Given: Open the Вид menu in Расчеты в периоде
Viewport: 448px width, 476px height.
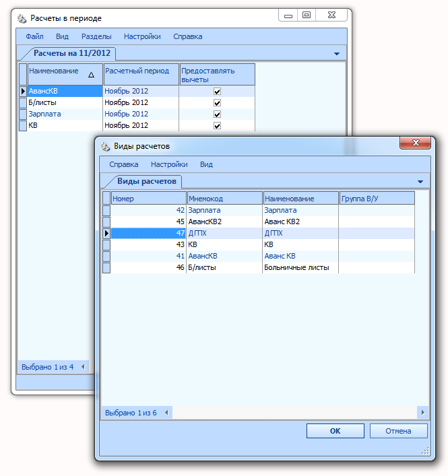Looking at the screenshot, I should (x=62, y=36).
